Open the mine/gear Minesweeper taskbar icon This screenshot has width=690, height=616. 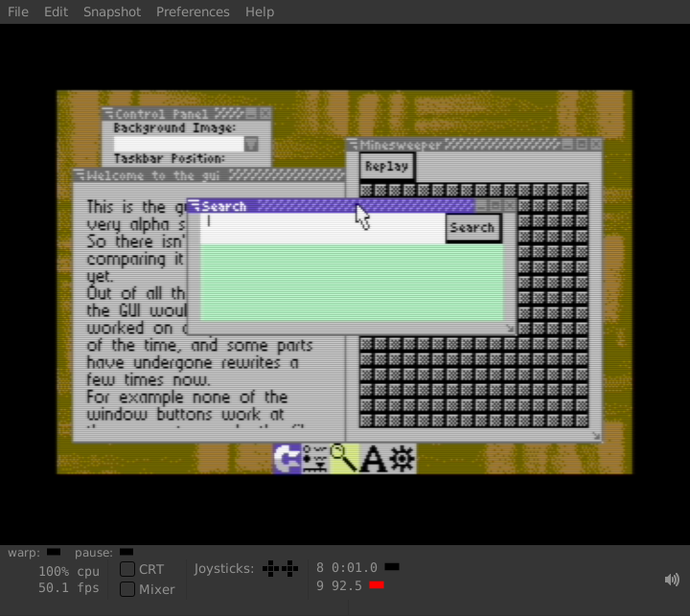402,459
